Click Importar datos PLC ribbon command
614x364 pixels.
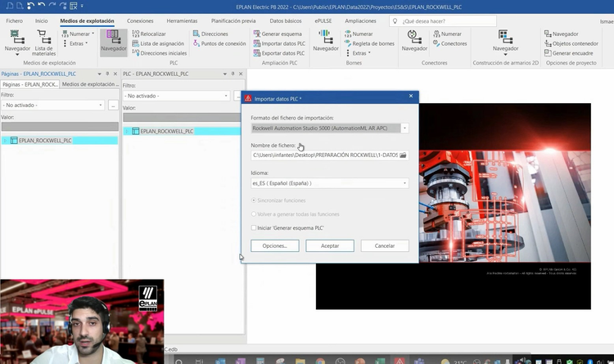(x=279, y=43)
